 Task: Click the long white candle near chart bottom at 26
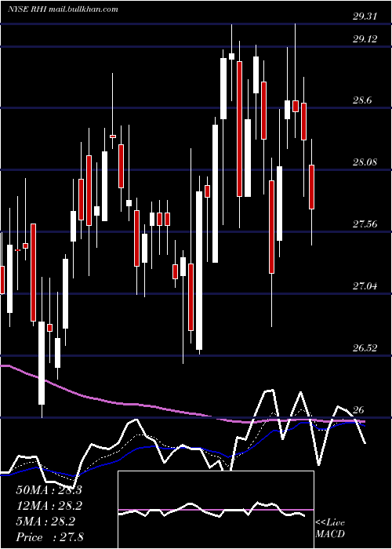[42, 363]
